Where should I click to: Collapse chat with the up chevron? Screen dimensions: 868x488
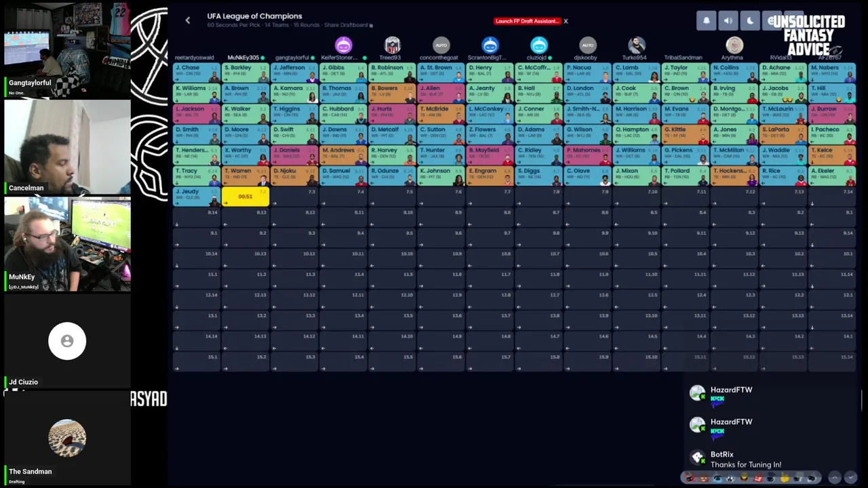[x=835, y=478]
